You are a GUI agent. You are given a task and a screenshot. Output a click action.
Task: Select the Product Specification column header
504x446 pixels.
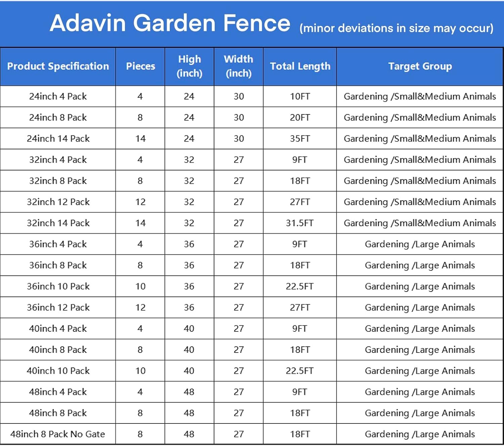tap(58, 66)
